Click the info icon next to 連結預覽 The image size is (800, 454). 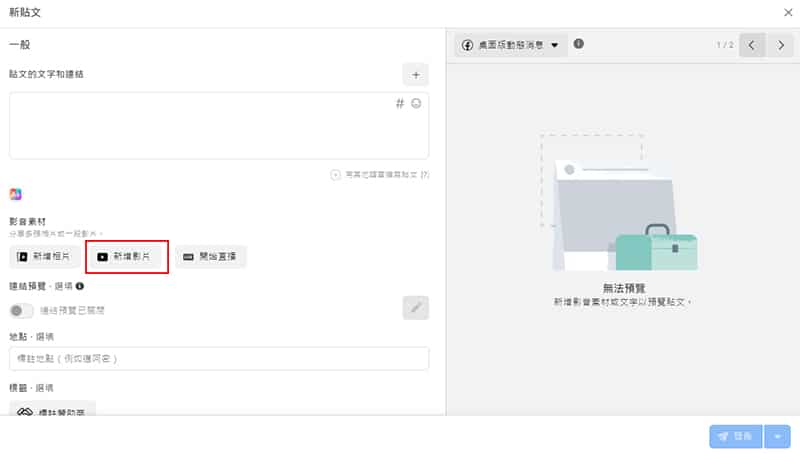[x=80, y=286]
